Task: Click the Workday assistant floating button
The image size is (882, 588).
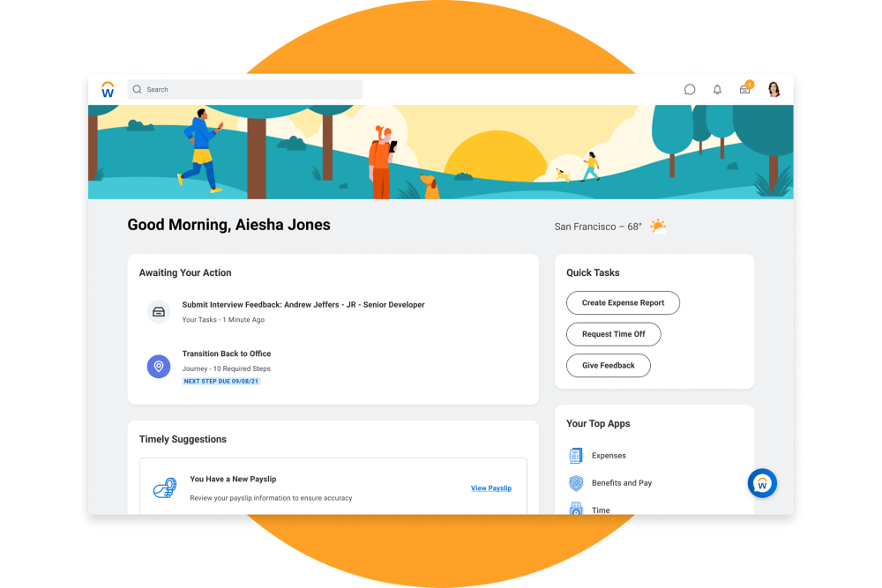Action: point(762,483)
